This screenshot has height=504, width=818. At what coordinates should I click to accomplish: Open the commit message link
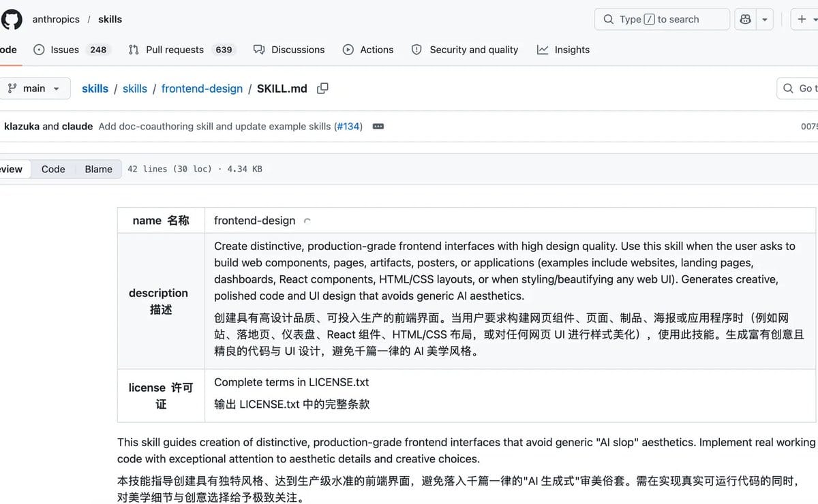point(215,126)
